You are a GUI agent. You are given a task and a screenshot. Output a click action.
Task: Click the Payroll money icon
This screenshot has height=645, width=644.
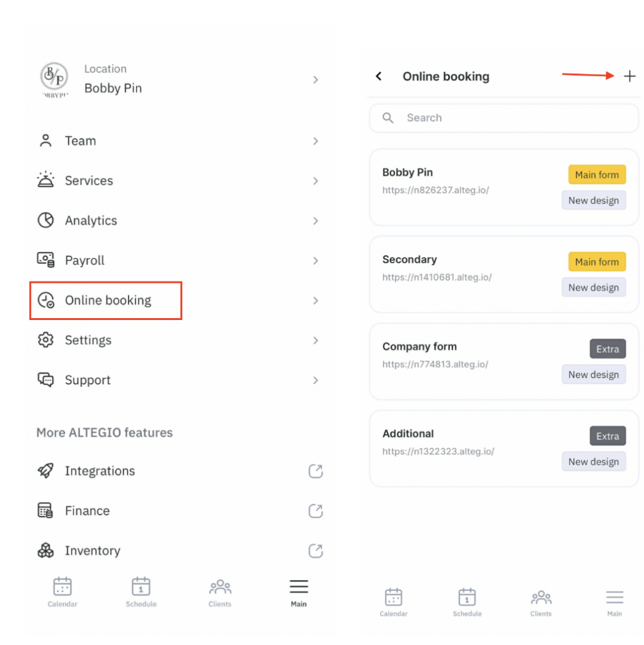45,260
